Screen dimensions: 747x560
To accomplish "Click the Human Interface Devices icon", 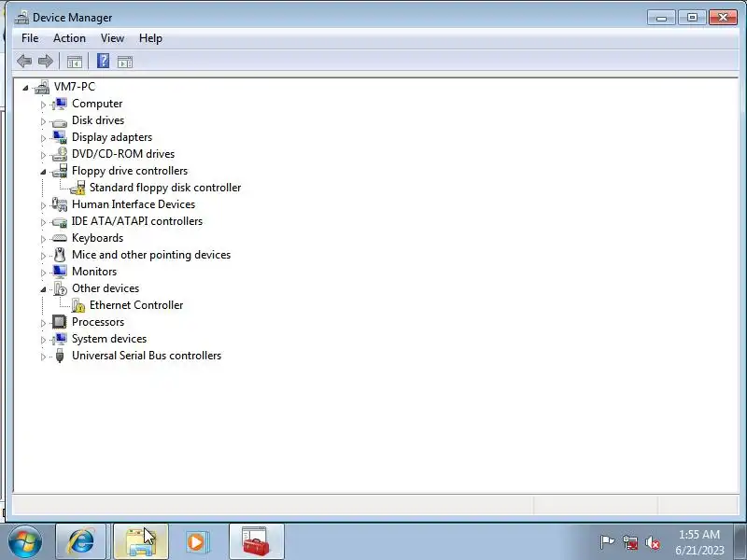I will (x=60, y=204).
